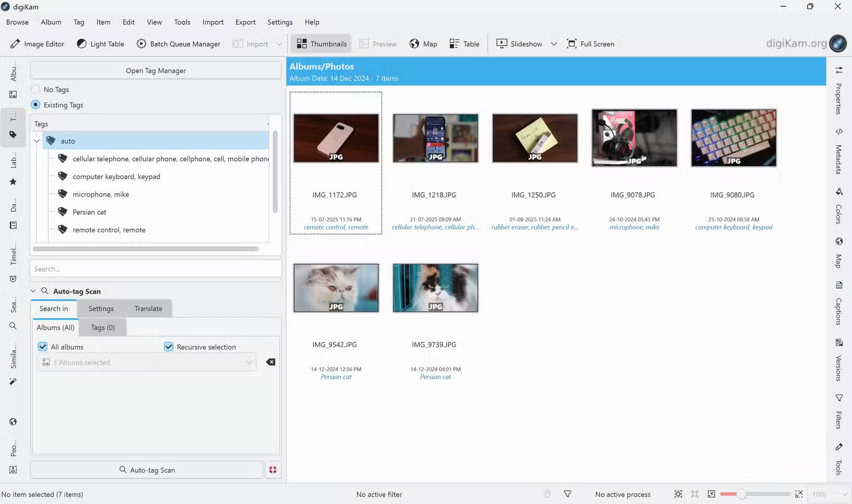The height and width of the screenshot is (504, 852).
Task: Uncheck the All albums checkbox
Action: 42,346
